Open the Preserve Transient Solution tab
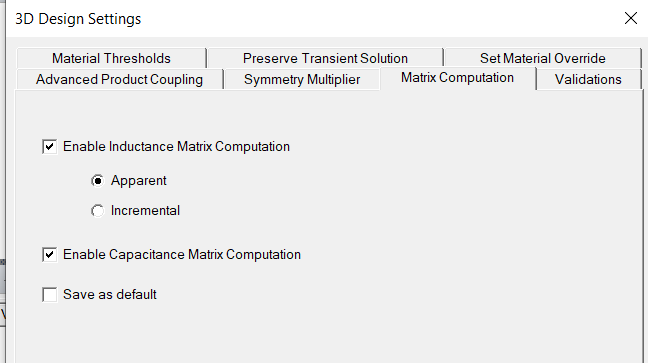The image size is (648, 363). click(x=325, y=58)
